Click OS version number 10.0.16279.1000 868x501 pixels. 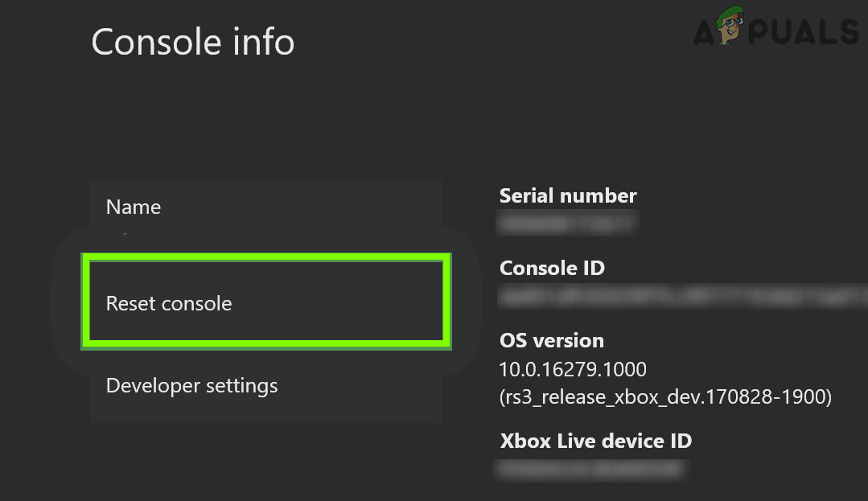[x=573, y=370]
